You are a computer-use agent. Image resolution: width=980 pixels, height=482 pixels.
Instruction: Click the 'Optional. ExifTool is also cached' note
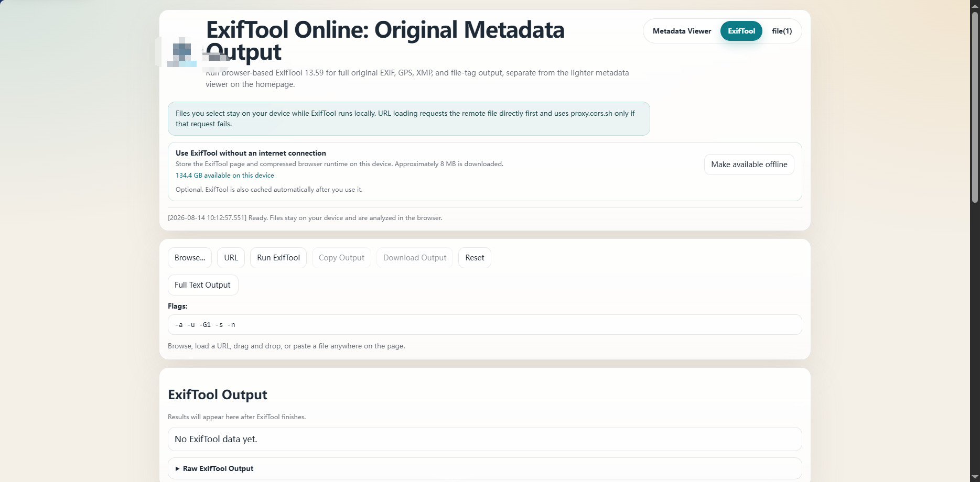click(269, 190)
